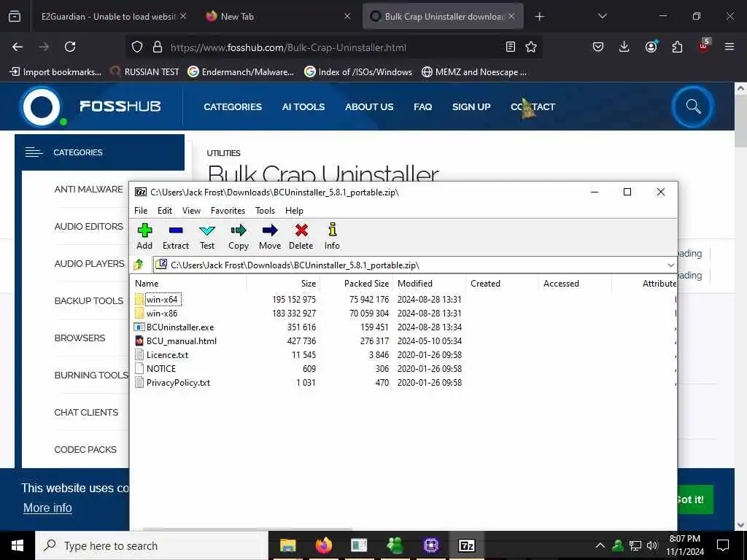
Task: Click the Firefox URL address field
Action: tap(333, 47)
